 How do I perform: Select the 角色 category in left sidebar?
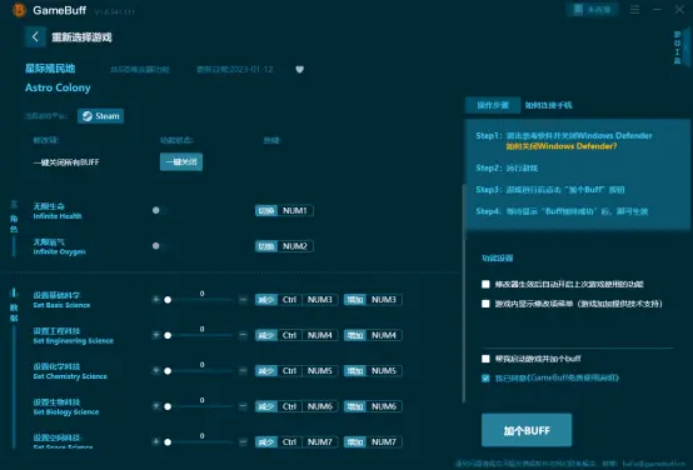pyautogui.click(x=14, y=224)
